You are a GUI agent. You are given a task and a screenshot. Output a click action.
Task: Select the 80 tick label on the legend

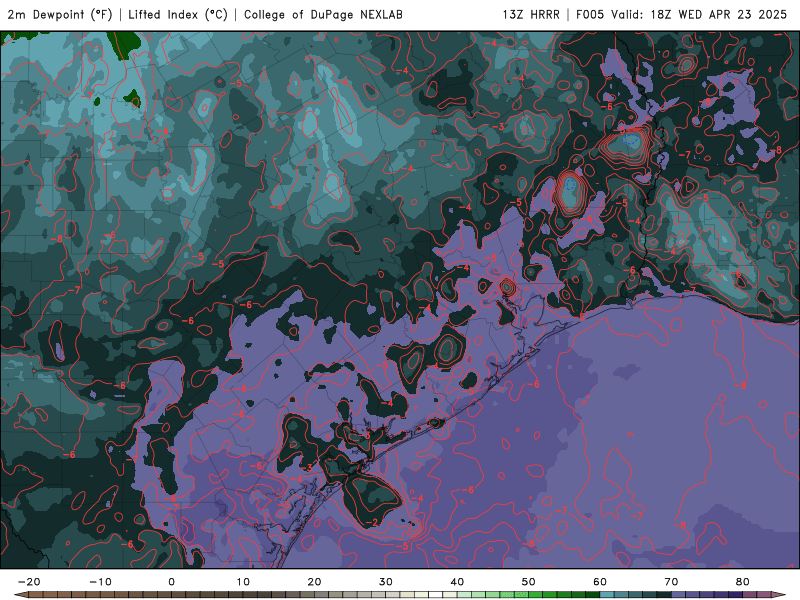pos(743,582)
